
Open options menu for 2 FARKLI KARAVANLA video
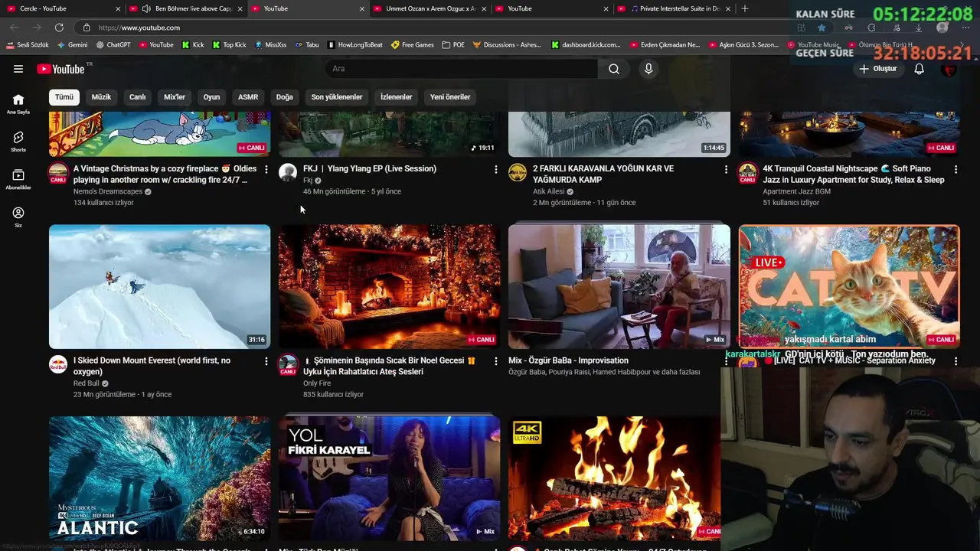tap(726, 169)
